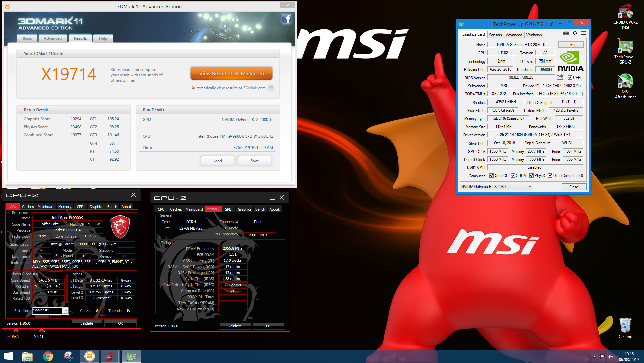Screen dimensions: 644x363
Task: Click the GPU-Z Name field value
Action: pos(521,45)
